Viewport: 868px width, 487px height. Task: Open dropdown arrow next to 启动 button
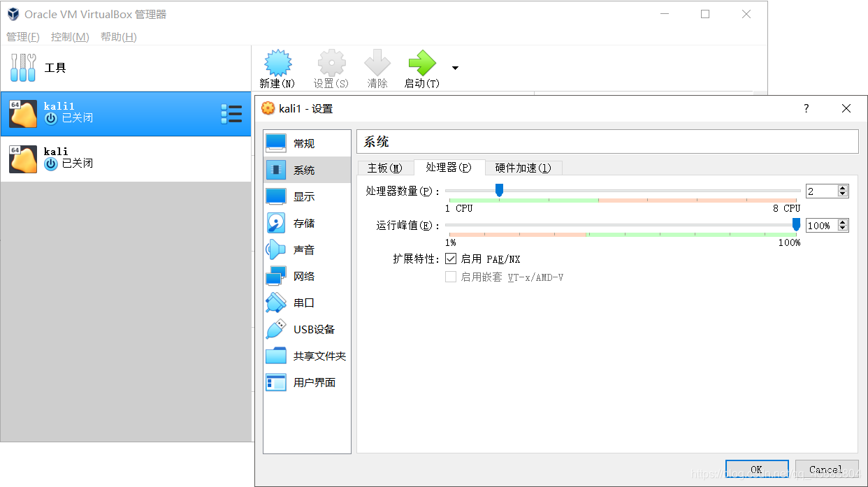click(455, 68)
